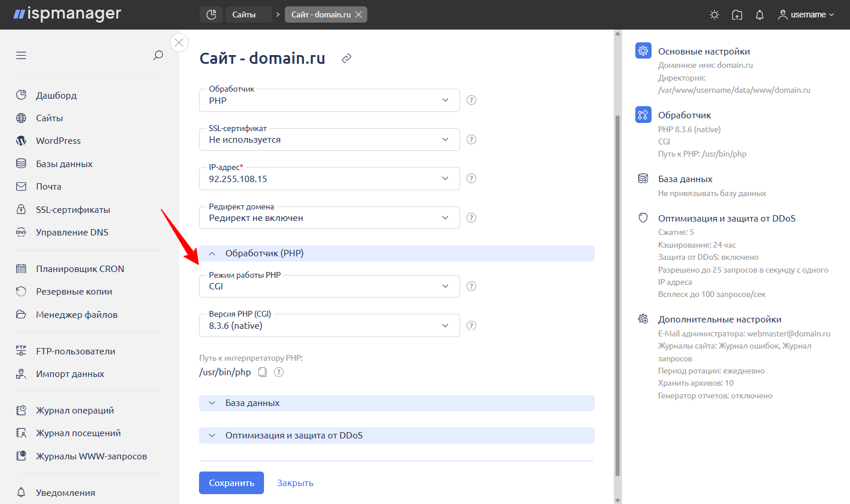Click the Закрыть link
The width and height of the screenshot is (850, 504).
pyautogui.click(x=295, y=483)
